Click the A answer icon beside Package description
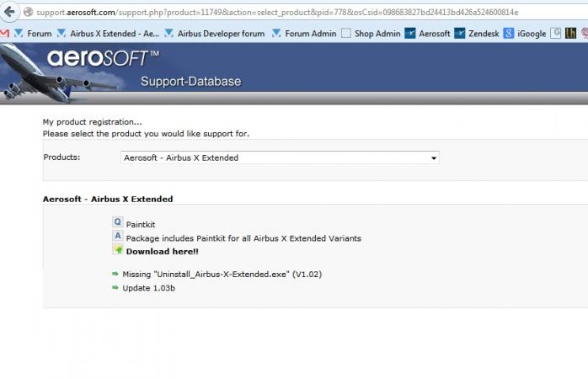This screenshot has height=379, width=588. (118, 237)
